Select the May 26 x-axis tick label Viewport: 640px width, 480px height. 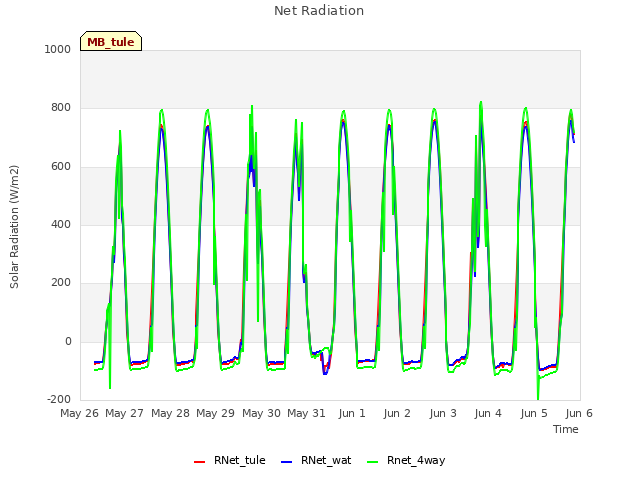pyautogui.click(x=80, y=413)
